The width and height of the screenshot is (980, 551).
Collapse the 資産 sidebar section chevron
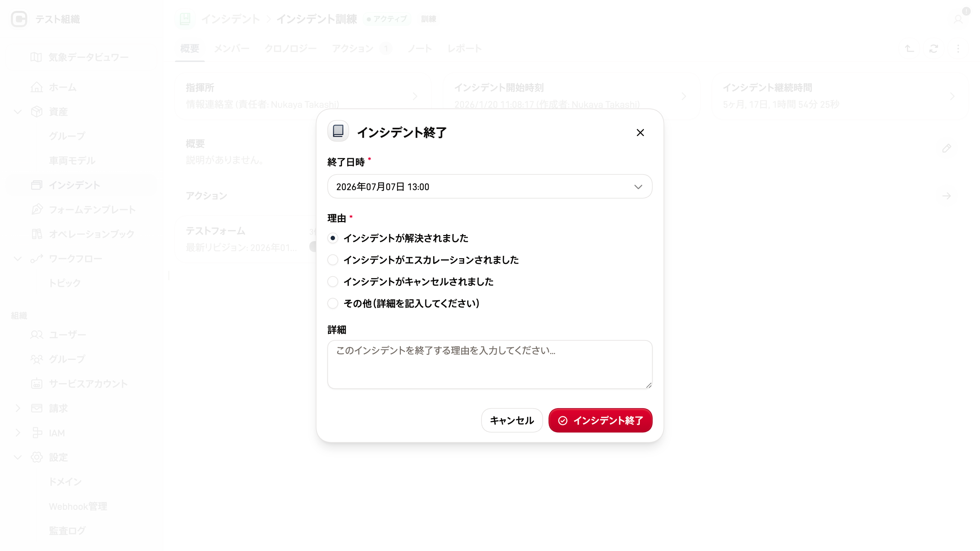17,112
